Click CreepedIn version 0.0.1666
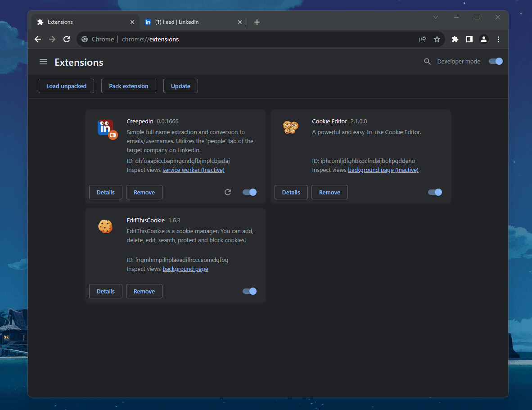 pos(167,122)
